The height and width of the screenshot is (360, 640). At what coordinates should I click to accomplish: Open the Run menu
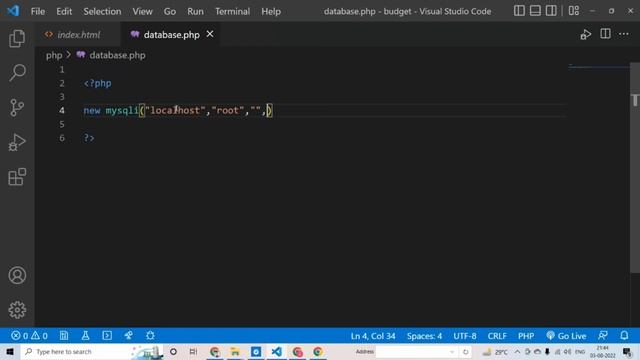coord(195,11)
